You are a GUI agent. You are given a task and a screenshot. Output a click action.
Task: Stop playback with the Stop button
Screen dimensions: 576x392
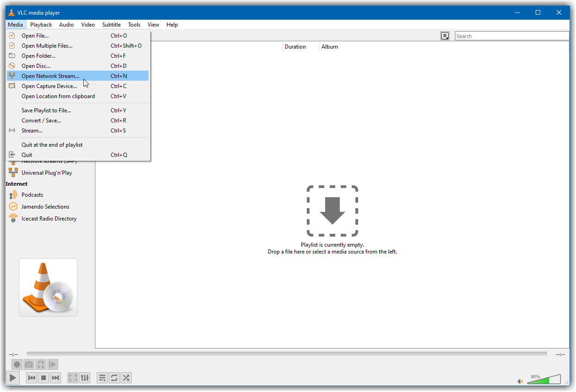pyautogui.click(x=44, y=378)
